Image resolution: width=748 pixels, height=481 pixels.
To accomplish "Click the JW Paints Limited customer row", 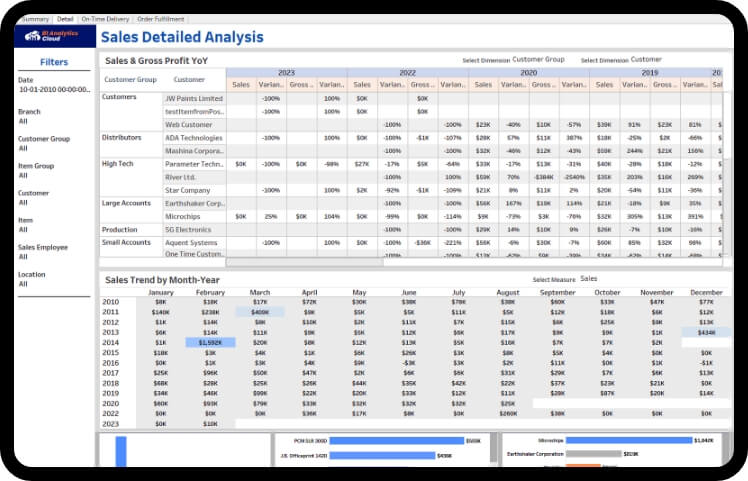I will click(194, 98).
